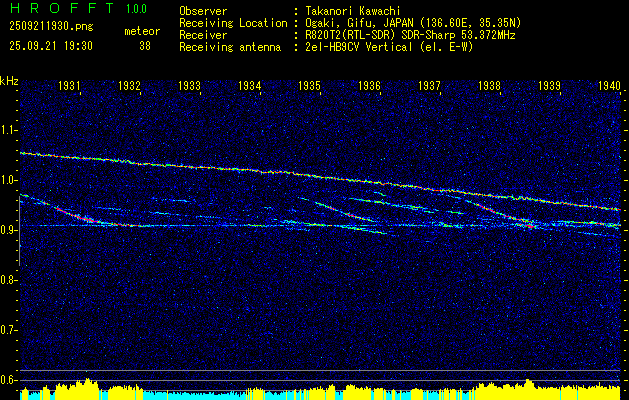Click the 1938 time marker
Viewport: 629px width, 400px height.
click(489, 85)
